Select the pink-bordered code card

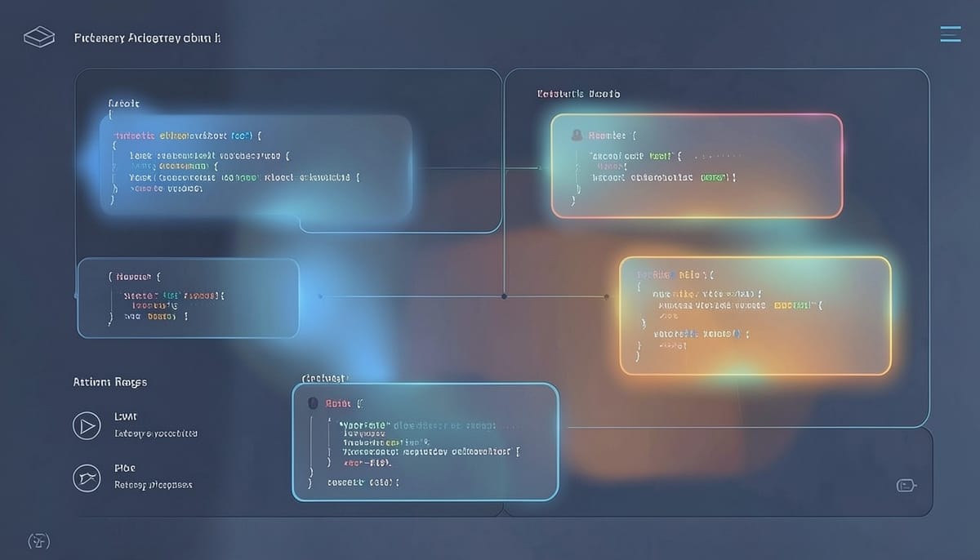coord(697,166)
